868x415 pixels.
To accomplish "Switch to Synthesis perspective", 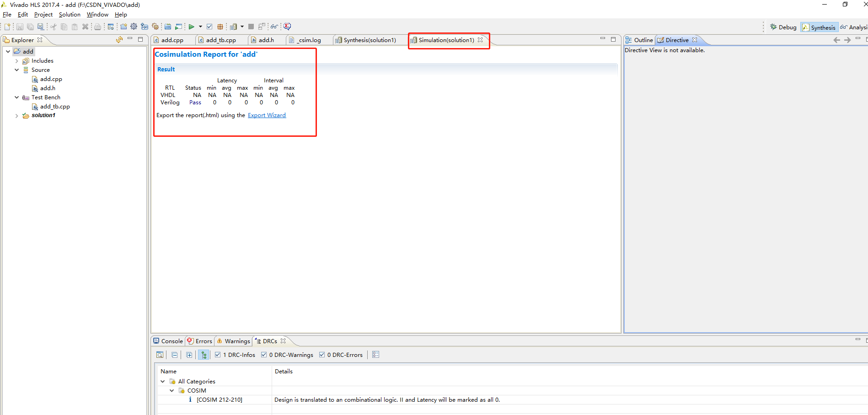I will 819,27.
